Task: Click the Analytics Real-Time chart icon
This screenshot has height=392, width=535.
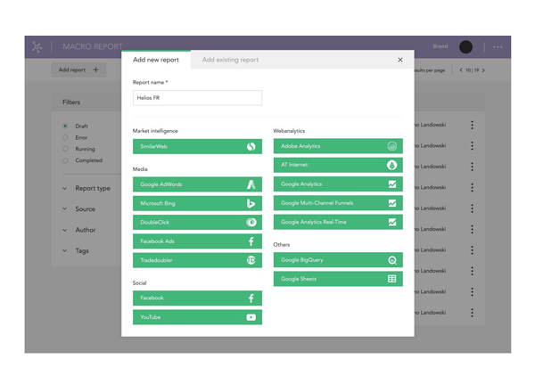Action: tap(392, 222)
